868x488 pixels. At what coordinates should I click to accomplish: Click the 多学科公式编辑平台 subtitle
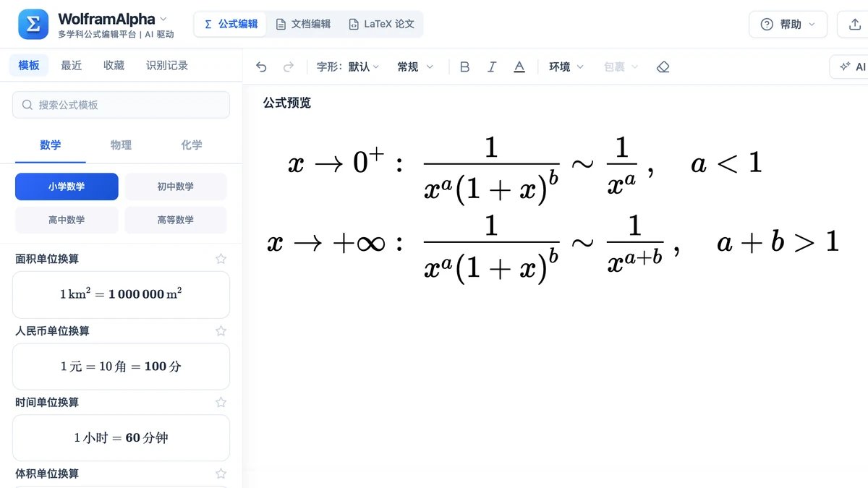tap(97, 34)
